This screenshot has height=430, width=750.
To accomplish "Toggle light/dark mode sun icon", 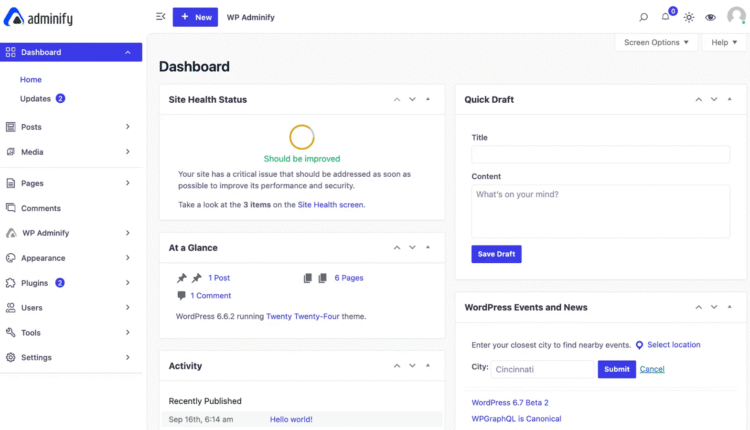I will point(689,17).
